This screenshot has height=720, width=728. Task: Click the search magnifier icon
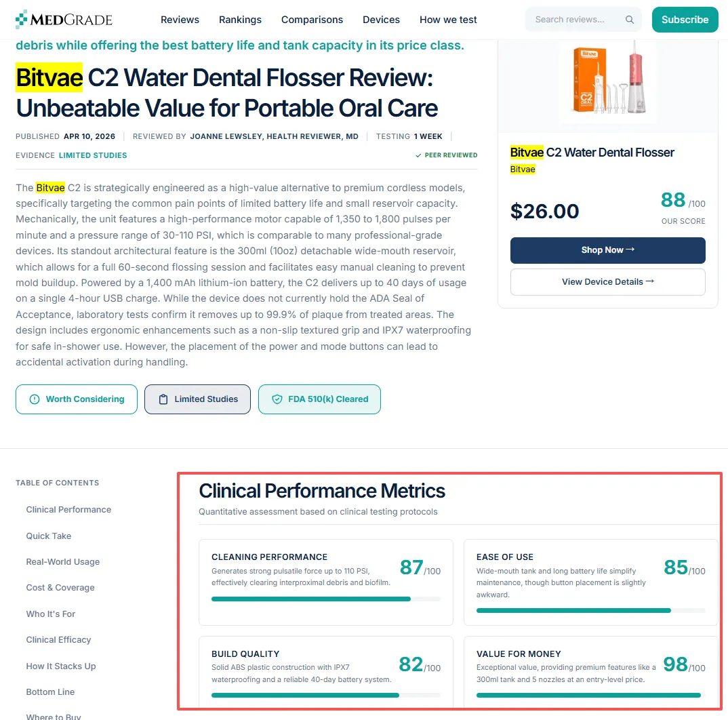coord(630,20)
